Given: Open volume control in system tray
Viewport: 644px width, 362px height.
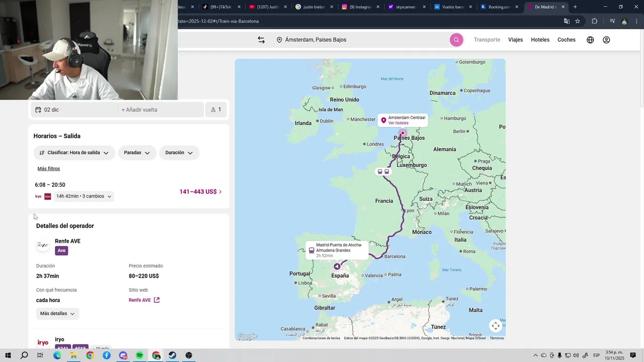Looking at the screenshot, I should pos(576,355).
